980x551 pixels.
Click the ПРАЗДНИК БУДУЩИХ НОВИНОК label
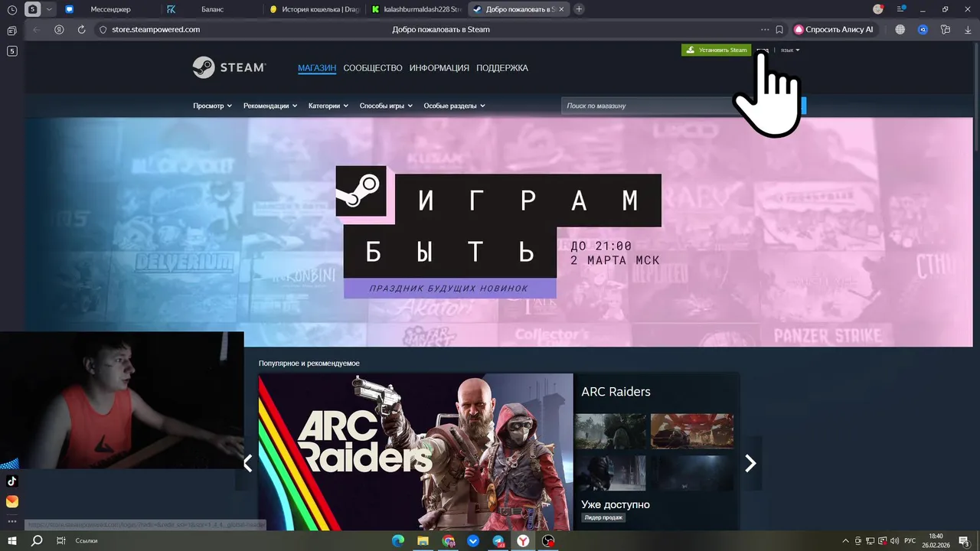[449, 289]
